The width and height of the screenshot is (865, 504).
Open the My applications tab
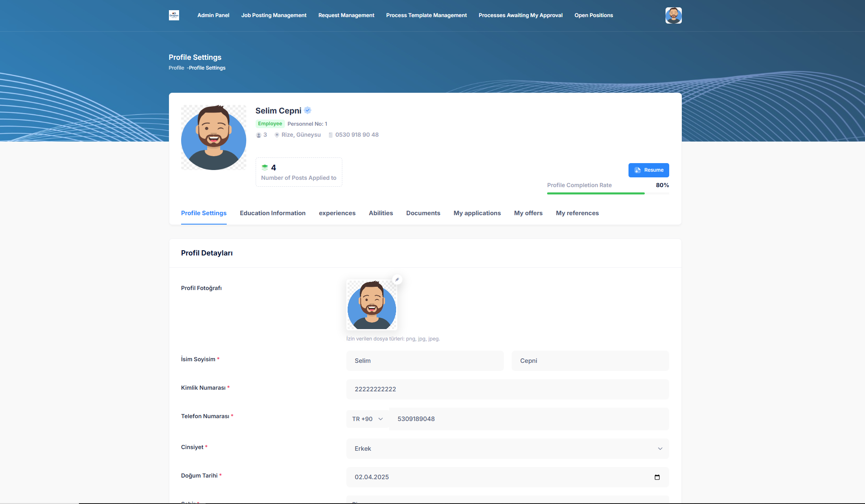coord(477,213)
